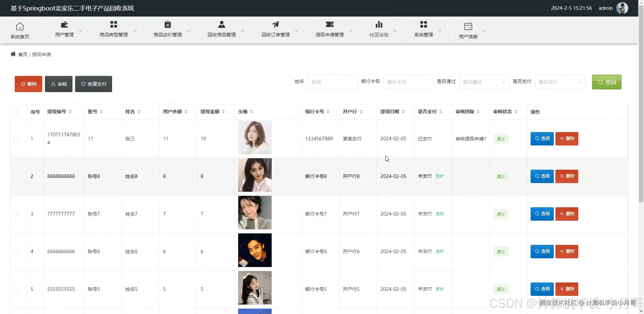Sort by 银行卡号 column arrows
The image size is (644, 314).
[328, 112]
